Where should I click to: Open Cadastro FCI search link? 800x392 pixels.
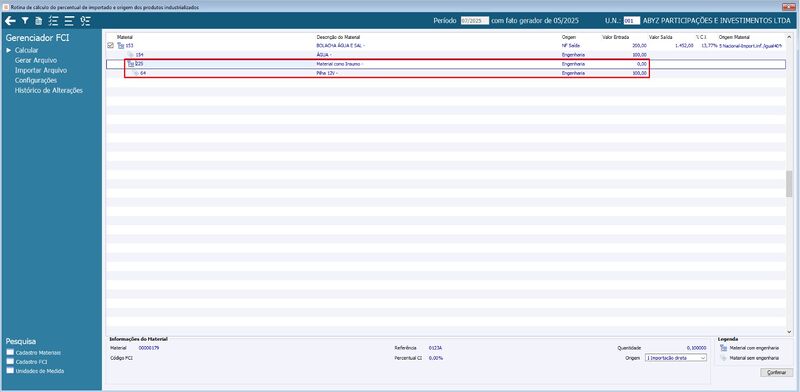click(32, 361)
